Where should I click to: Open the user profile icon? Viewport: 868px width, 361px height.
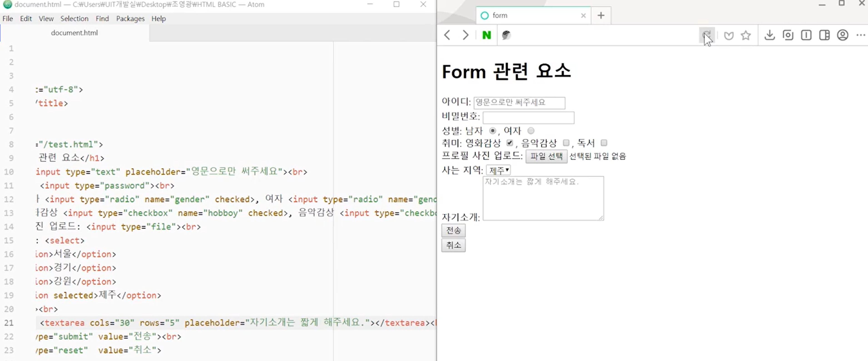[x=842, y=35]
